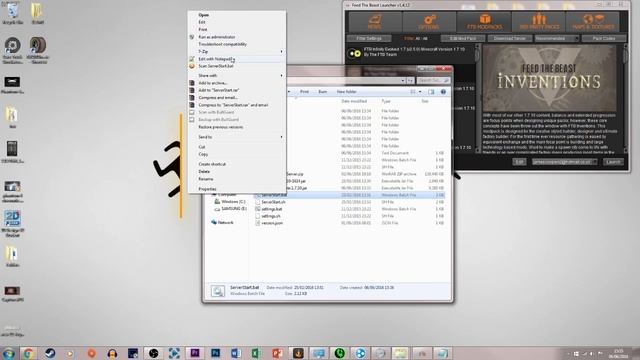Expand the 7-Zip submenu
The height and width of the screenshot is (360, 640).
click(x=237, y=52)
